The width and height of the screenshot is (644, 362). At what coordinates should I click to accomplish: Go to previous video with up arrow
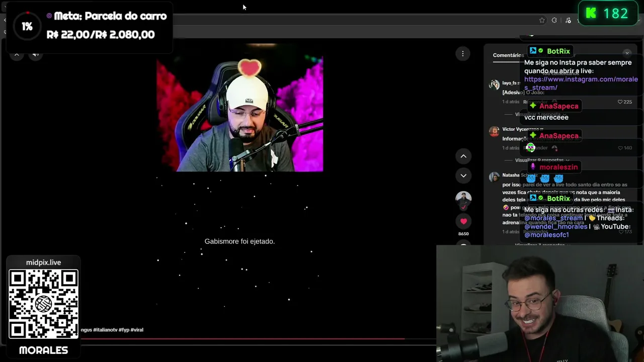coord(463,156)
